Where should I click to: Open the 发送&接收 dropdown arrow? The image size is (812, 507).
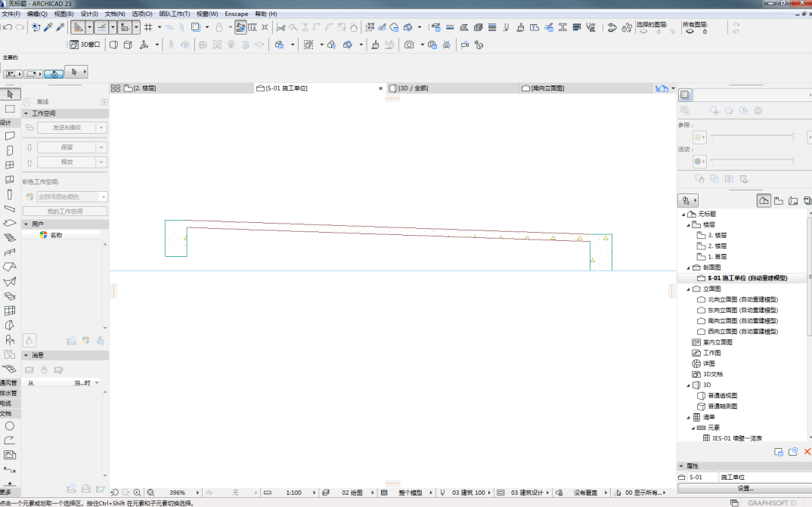click(x=101, y=127)
